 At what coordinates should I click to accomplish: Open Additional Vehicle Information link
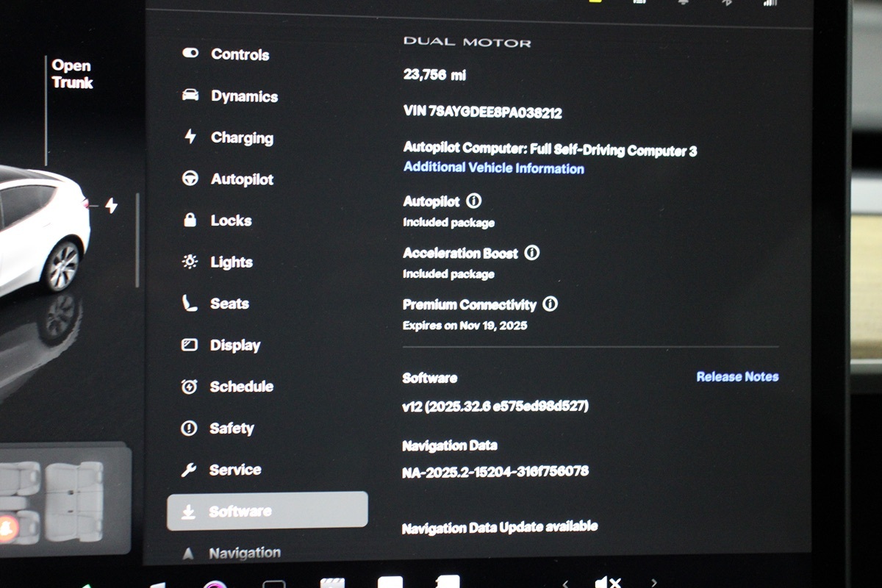[494, 168]
